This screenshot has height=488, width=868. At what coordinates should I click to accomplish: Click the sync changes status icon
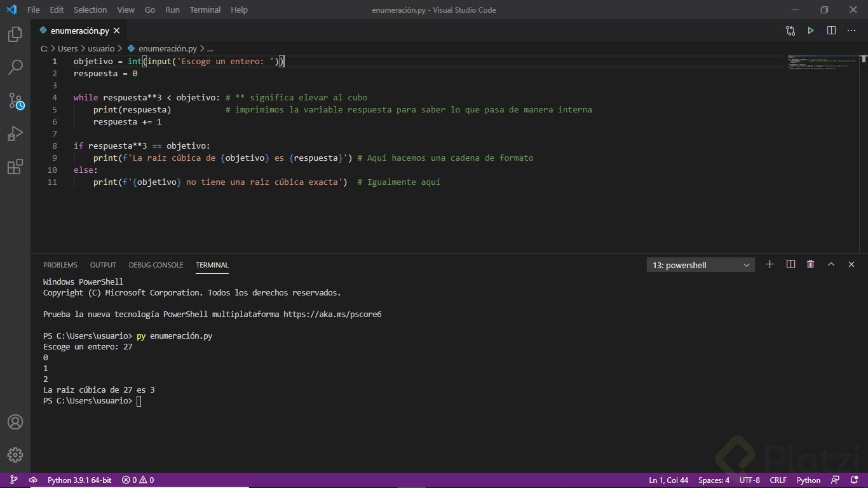(x=32, y=480)
